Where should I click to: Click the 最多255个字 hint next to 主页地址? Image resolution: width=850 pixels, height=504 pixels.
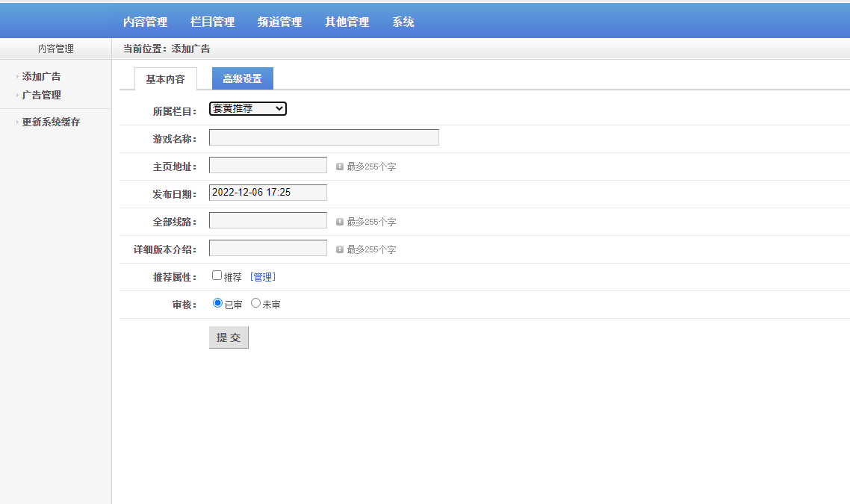pos(372,167)
